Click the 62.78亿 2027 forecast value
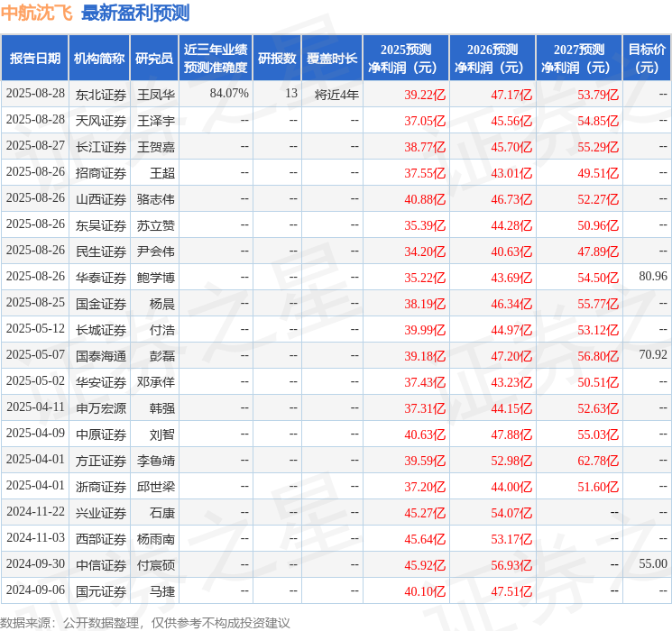This screenshot has width=672, height=631. coord(598,461)
